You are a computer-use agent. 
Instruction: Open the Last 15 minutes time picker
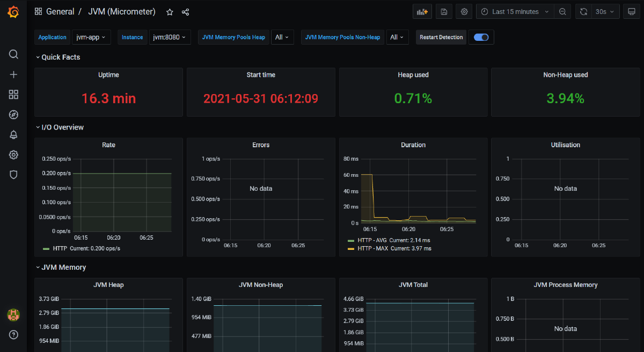click(515, 12)
